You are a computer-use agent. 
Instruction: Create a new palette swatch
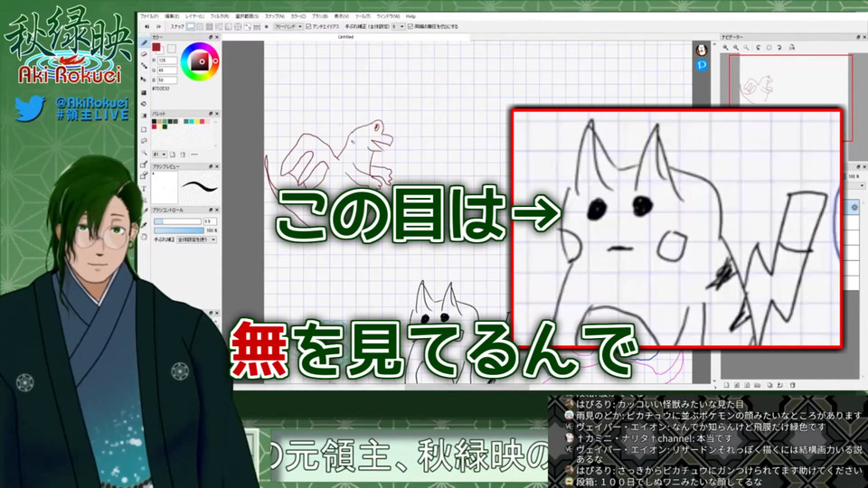(x=172, y=155)
